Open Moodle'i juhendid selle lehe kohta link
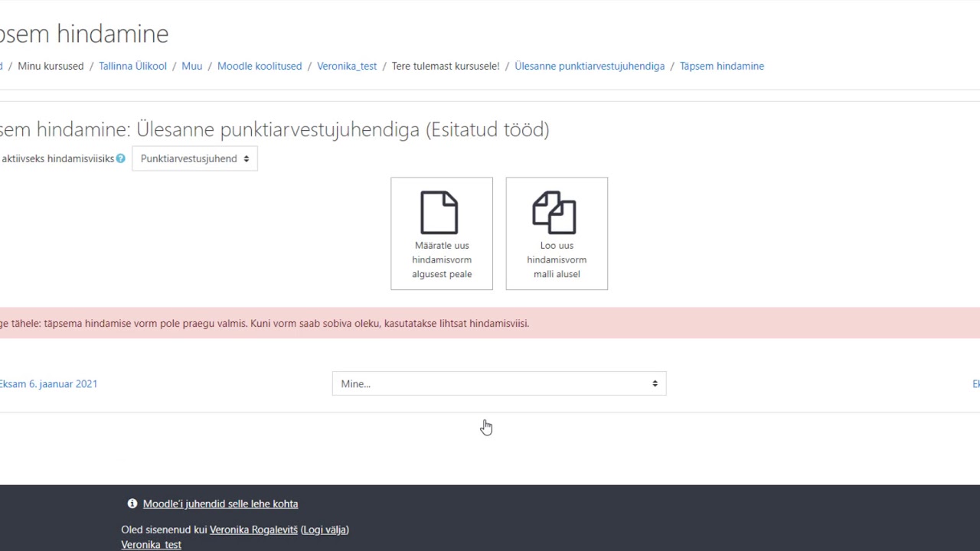 [x=220, y=504]
